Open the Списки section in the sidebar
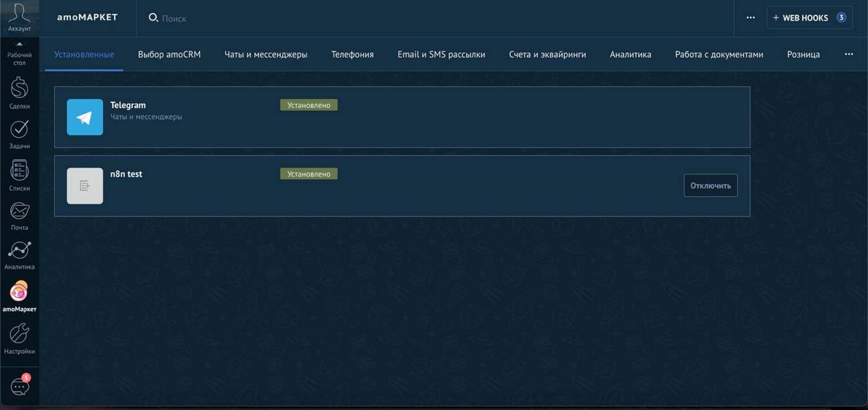 click(19, 172)
